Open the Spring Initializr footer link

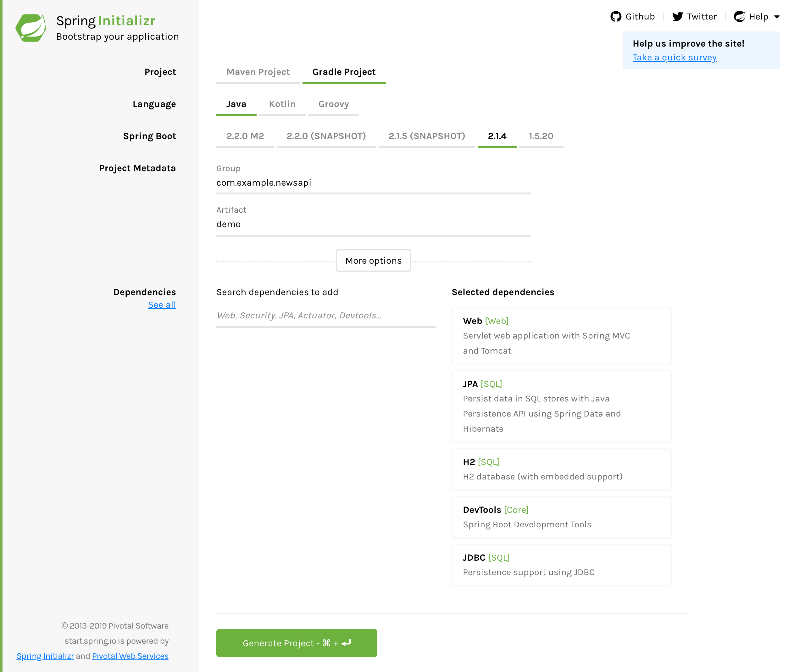point(45,656)
